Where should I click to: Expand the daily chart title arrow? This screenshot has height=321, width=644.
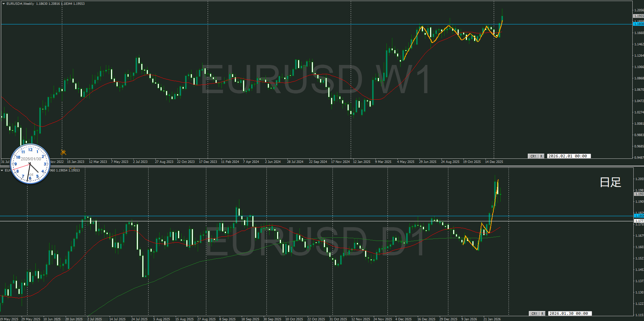click(x=2, y=170)
